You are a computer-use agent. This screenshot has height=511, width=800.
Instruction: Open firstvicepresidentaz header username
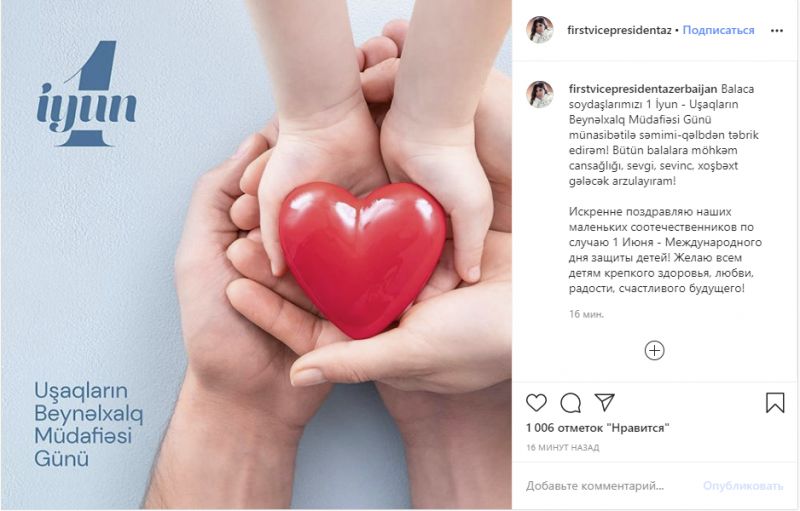coord(619,30)
